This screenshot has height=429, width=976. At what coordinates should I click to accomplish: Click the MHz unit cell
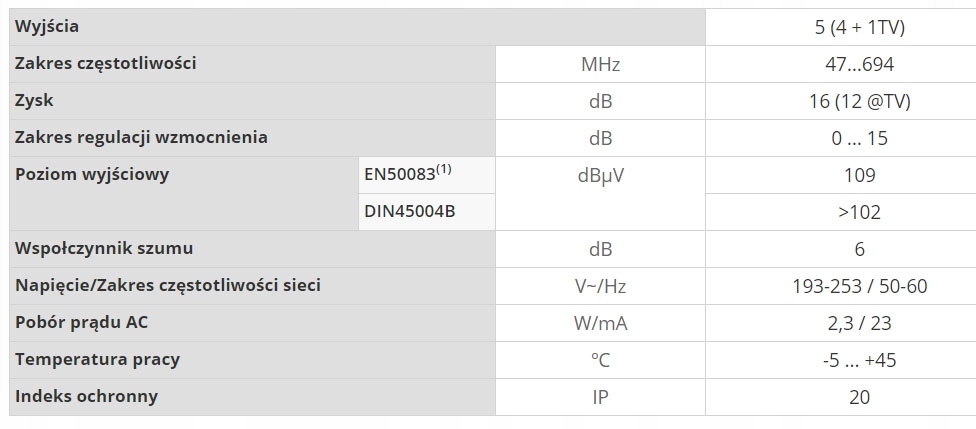click(600, 64)
